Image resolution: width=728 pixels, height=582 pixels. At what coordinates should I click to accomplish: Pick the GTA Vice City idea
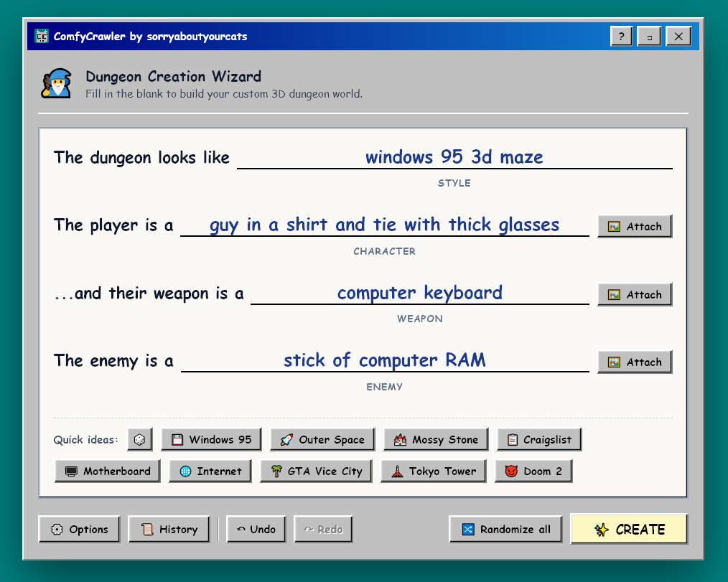point(316,471)
